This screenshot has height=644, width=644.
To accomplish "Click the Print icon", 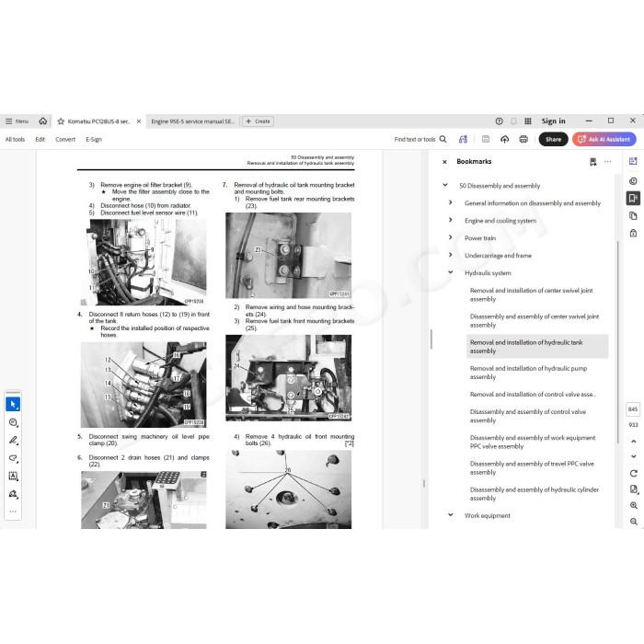I will 523,139.
